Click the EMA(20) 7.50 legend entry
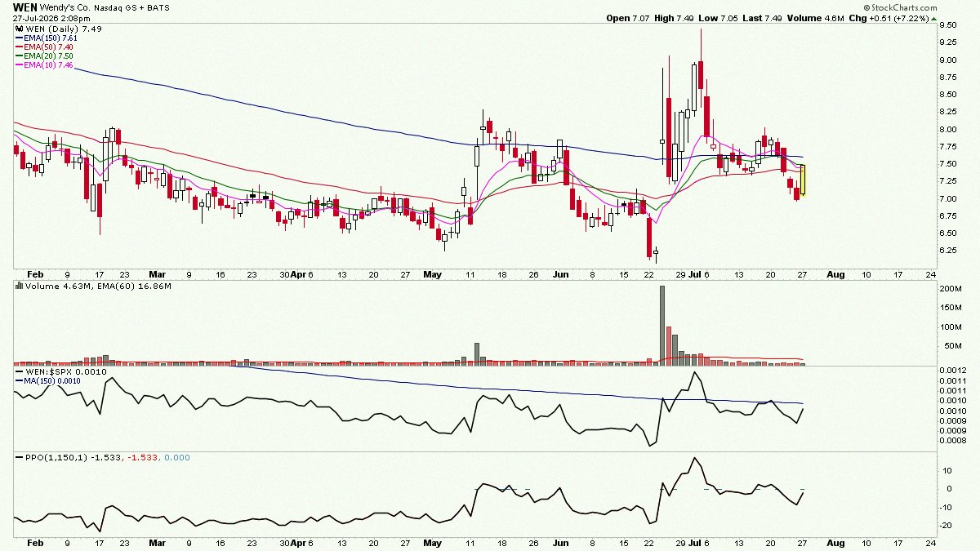 click(x=45, y=56)
